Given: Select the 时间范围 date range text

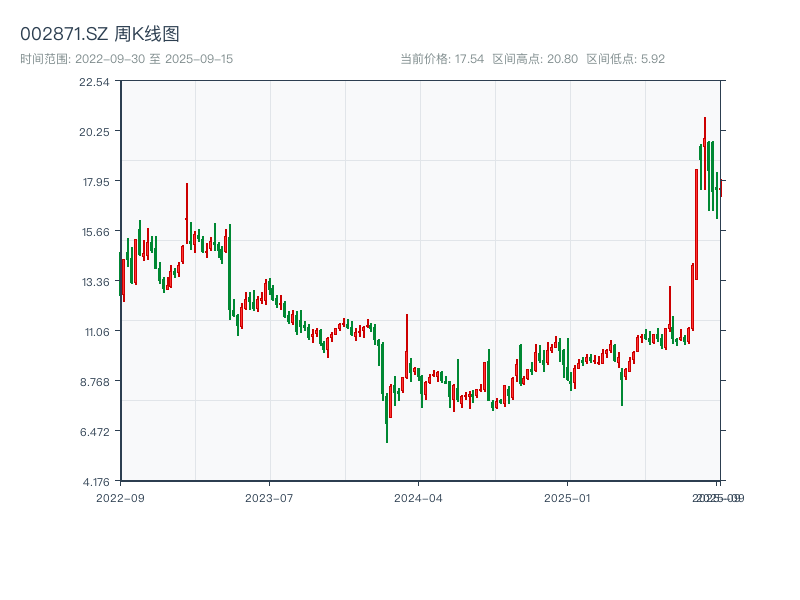Looking at the screenshot, I should tap(126, 59).
